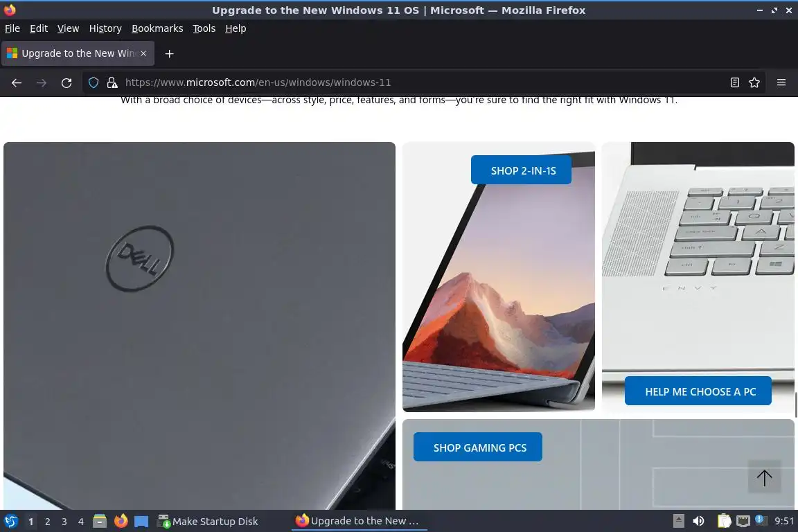Click the page's vertical scrollbar thumb
Image resolution: width=798 pixels, height=532 pixels.
click(x=795, y=405)
